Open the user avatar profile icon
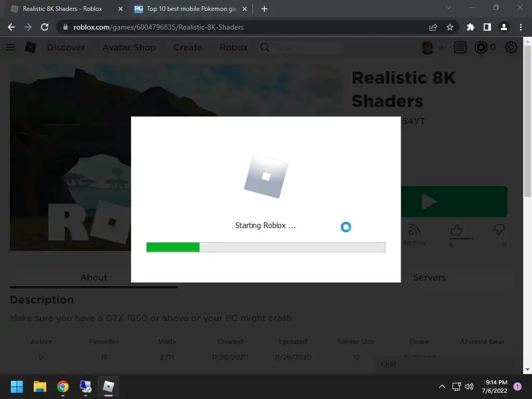Screen dimensions: 532x399 [428, 47]
